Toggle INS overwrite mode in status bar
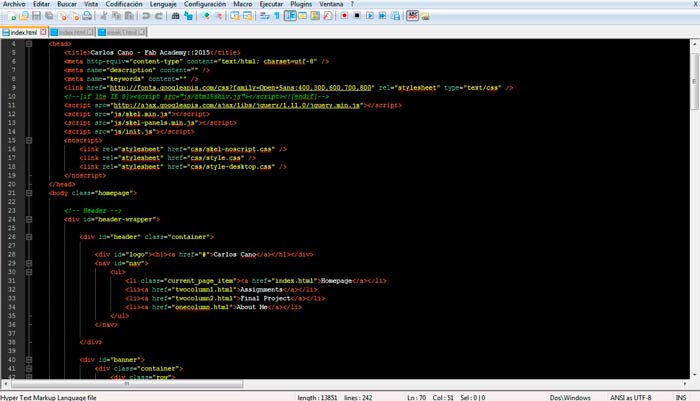The height and width of the screenshot is (401, 700). point(681,397)
